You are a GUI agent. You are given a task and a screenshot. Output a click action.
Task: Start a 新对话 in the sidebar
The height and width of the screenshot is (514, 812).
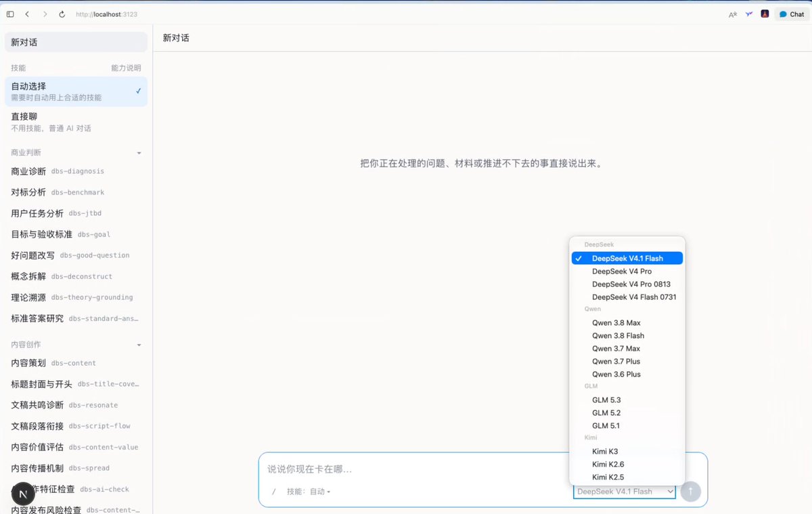click(76, 42)
